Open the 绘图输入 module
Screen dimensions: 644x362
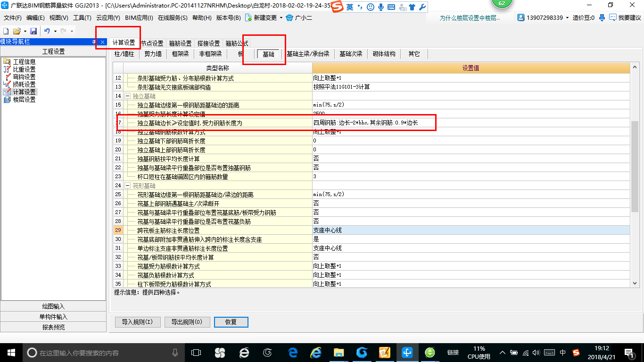tap(53, 306)
